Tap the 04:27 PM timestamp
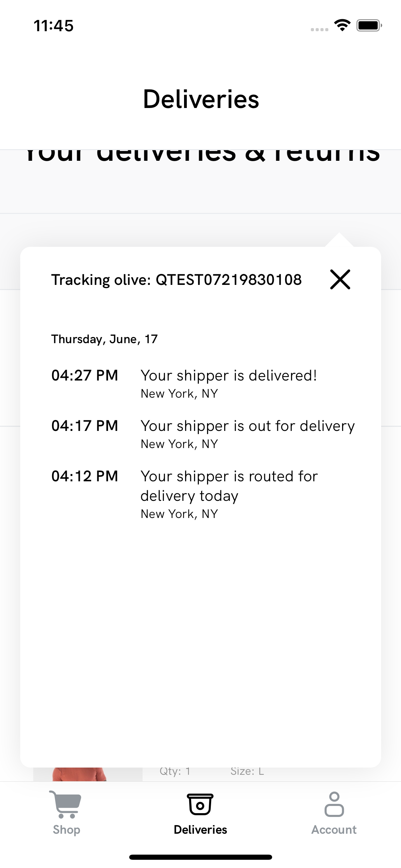The height and width of the screenshot is (868, 401). pos(85,375)
